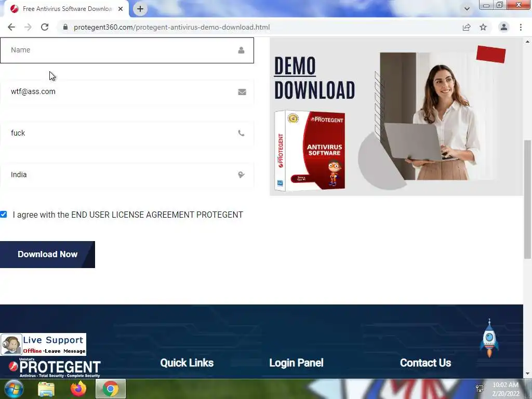Click the taskbar clock showing 10:02 AM
The width and height of the screenshot is (532, 399).
pos(506,389)
